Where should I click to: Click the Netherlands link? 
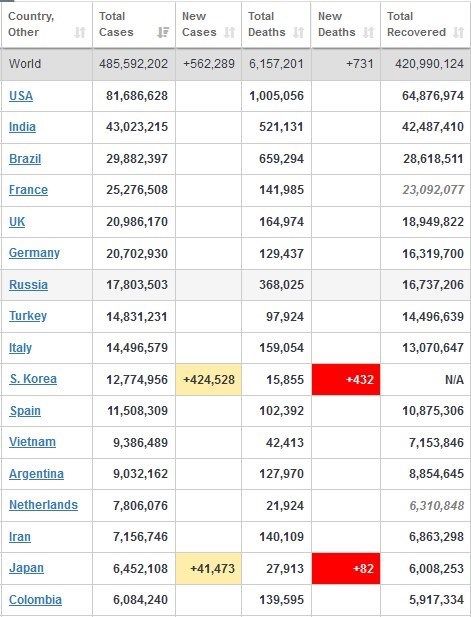[43, 505]
